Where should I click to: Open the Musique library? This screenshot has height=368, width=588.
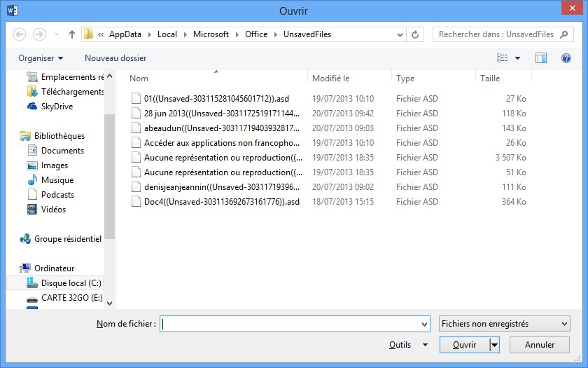point(57,180)
